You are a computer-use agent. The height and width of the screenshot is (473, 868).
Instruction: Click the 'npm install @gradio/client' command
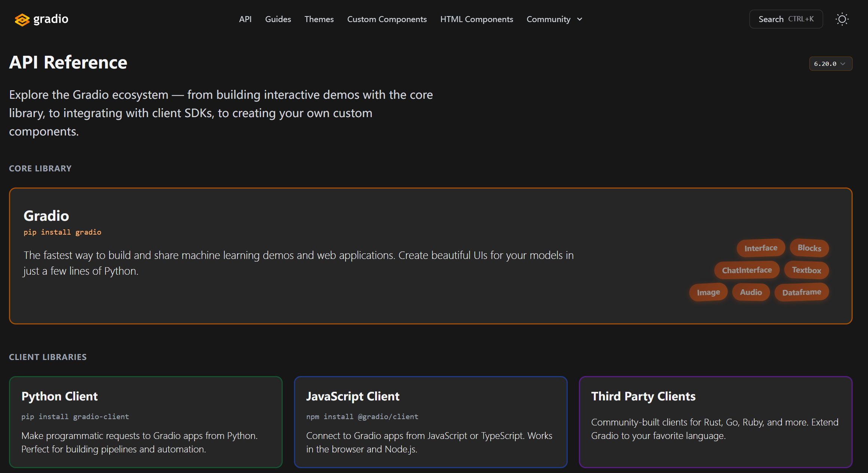point(362,416)
